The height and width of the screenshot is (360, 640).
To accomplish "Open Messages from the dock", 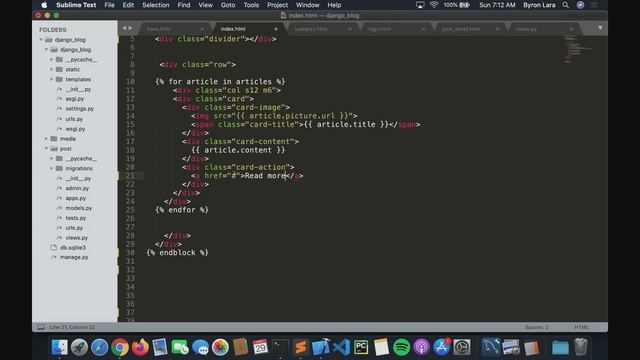I will (x=200, y=347).
